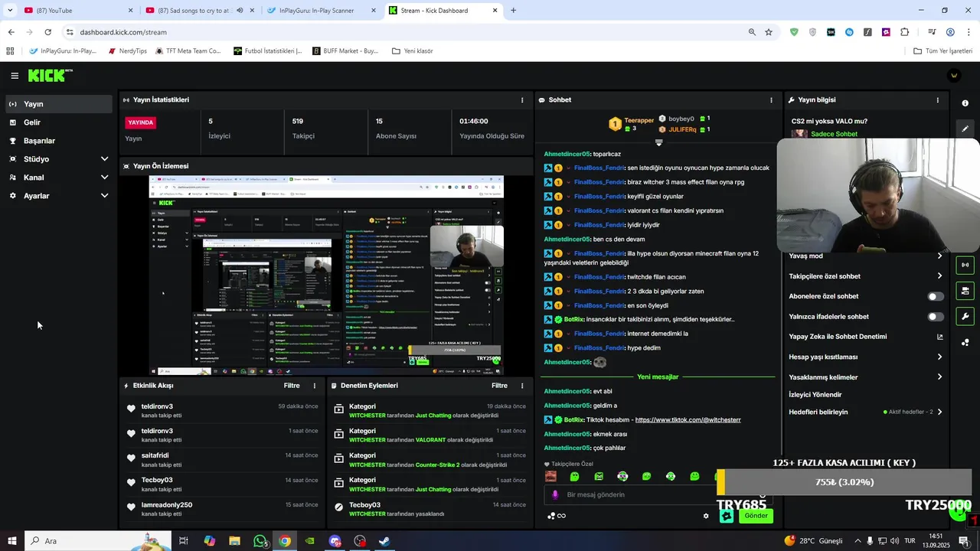Open Etkinlik Akışı three-dot menu
980x551 pixels.
click(314, 386)
